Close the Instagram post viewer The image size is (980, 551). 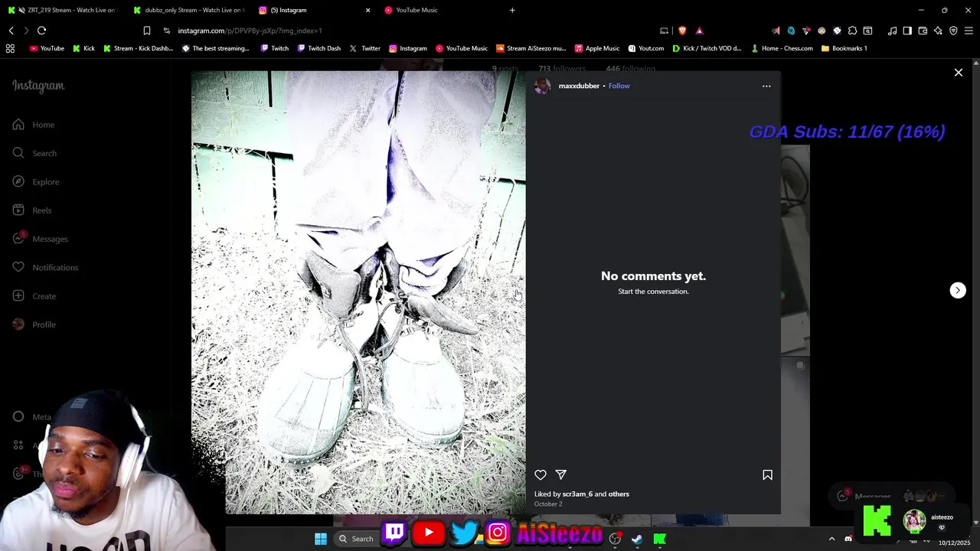pyautogui.click(x=959, y=73)
